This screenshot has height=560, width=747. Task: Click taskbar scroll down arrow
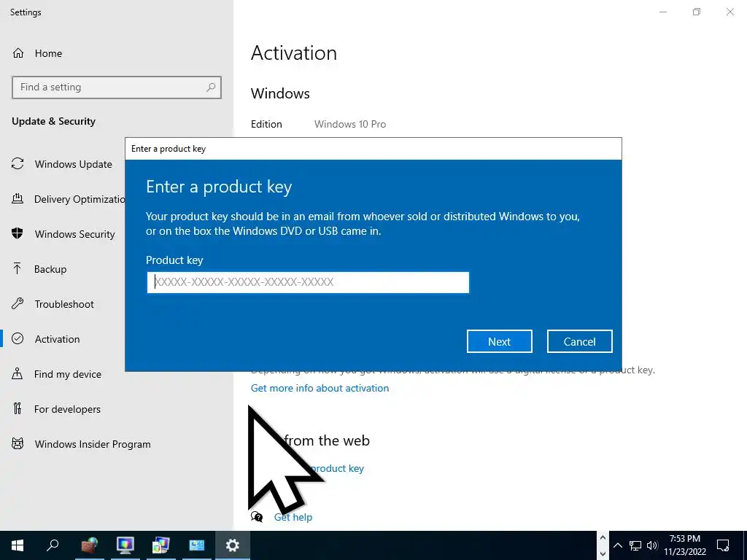coord(603,554)
